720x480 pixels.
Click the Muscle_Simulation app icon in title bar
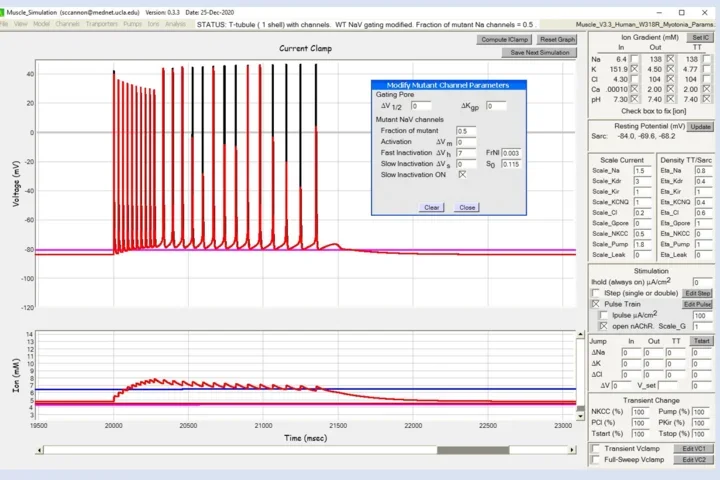[x=2, y=12]
